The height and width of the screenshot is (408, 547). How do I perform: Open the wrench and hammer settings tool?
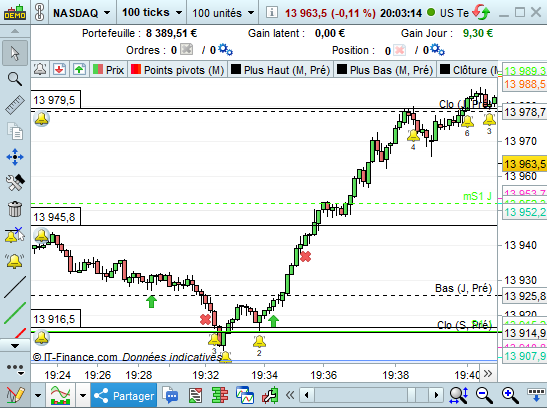(x=15, y=182)
